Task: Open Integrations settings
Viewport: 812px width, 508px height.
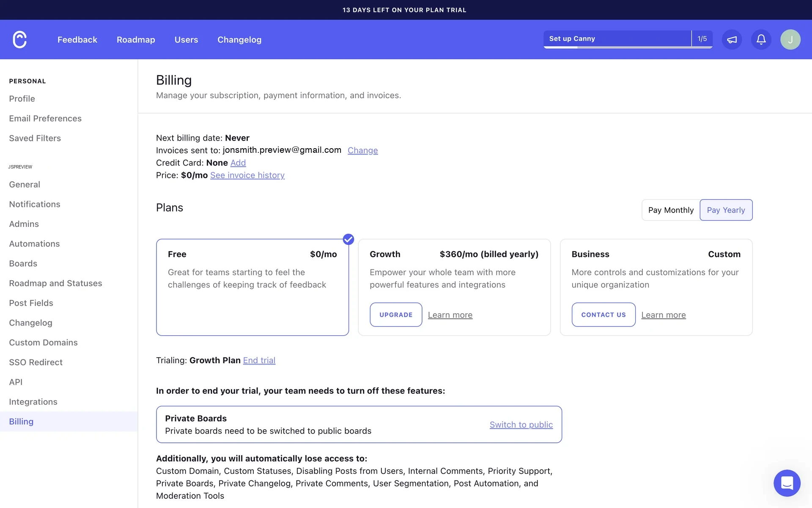Action: pos(33,402)
